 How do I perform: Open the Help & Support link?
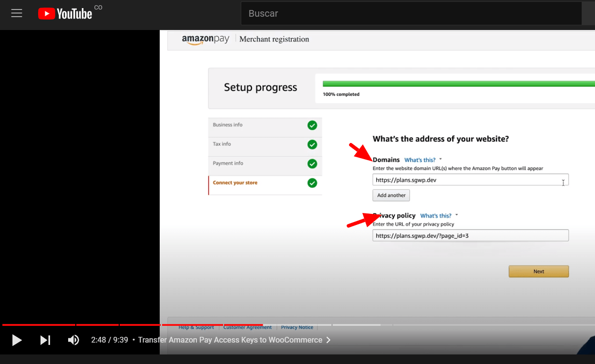pyautogui.click(x=196, y=327)
